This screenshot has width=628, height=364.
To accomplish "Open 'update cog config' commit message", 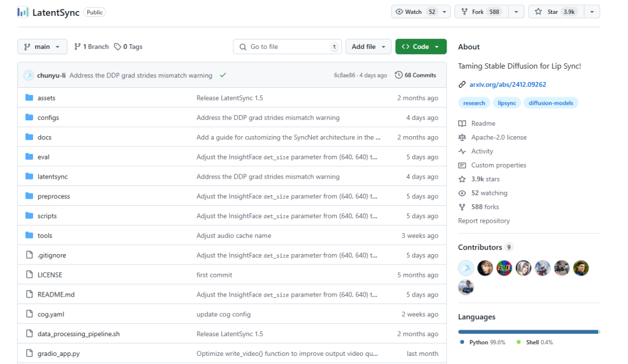I will (223, 314).
